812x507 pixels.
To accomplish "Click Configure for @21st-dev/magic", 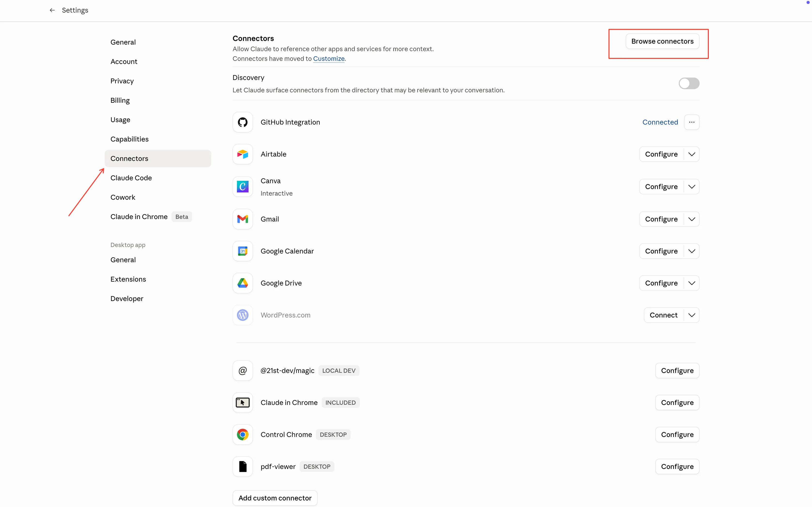I will 677,371.
